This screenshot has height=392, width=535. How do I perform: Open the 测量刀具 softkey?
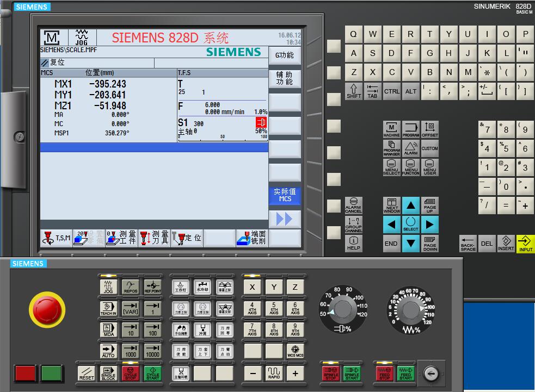154,238
